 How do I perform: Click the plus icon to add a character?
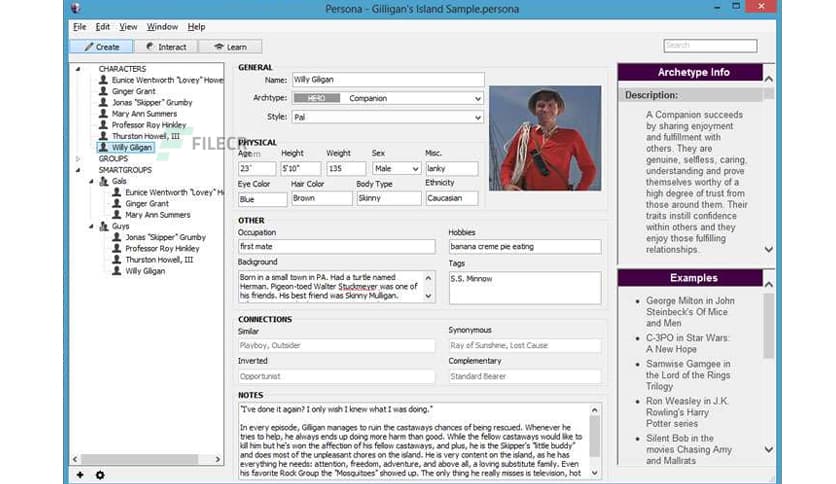pos(80,474)
